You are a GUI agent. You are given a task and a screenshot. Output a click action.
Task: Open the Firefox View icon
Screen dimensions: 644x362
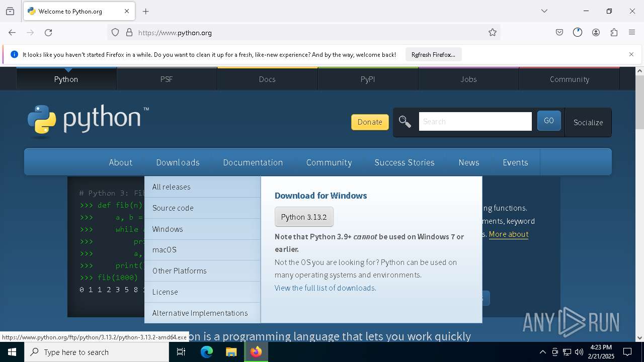click(x=10, y=11)
